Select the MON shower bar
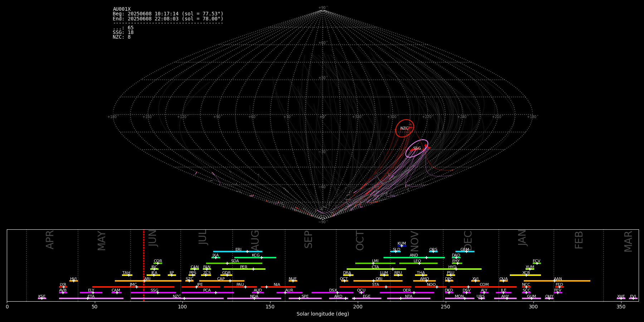The image size is (644, 322). click(460, 298)
